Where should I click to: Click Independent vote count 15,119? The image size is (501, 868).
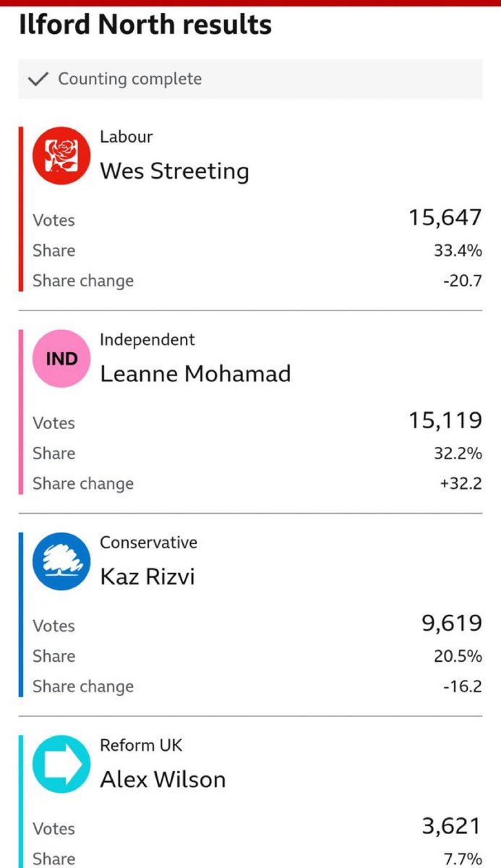point(445,420)
